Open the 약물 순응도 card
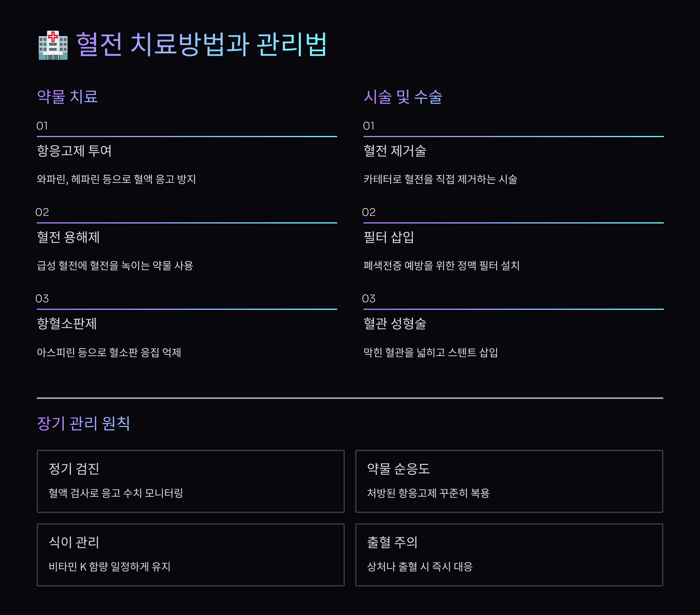 (x=509, y=481)
